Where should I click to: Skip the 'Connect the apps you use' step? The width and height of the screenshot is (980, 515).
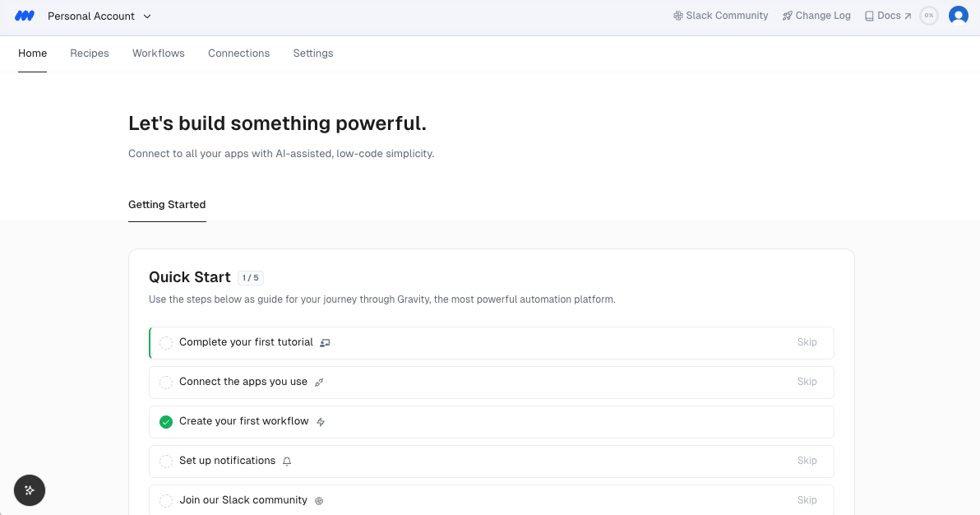[807, 382]
